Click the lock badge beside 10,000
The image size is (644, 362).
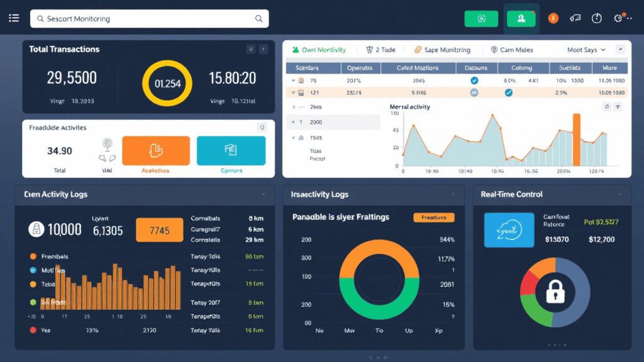pos(36,230)
